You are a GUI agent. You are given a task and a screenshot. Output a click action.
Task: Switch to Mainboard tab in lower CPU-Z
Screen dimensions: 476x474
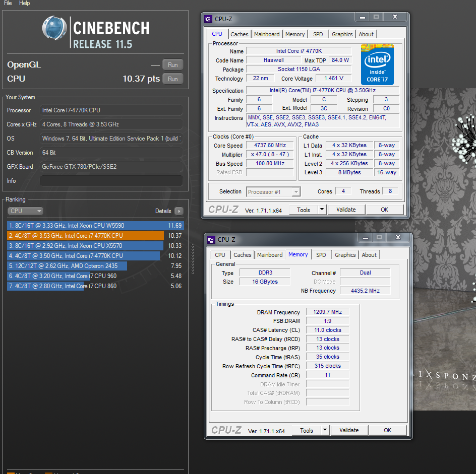tap(270, 255)
